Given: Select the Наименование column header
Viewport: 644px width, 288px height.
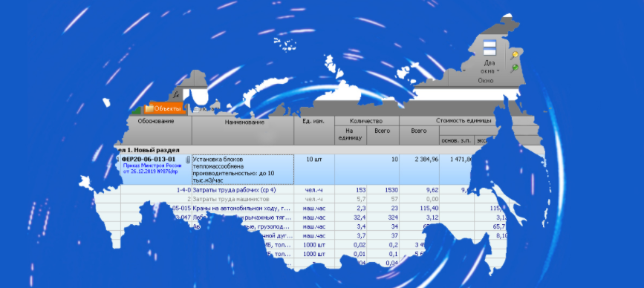Looking at the screenshot, I should (244, 122).
